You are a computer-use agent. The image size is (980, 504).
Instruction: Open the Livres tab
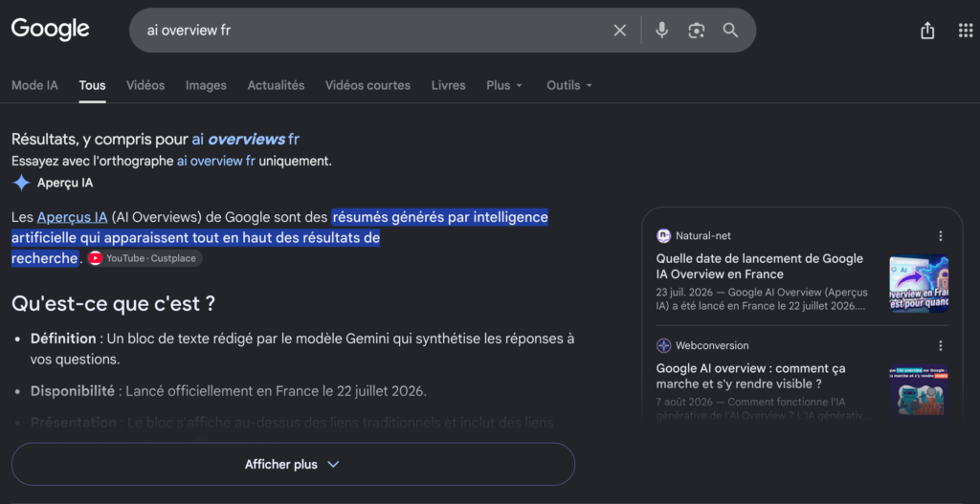tap(448, 85)
